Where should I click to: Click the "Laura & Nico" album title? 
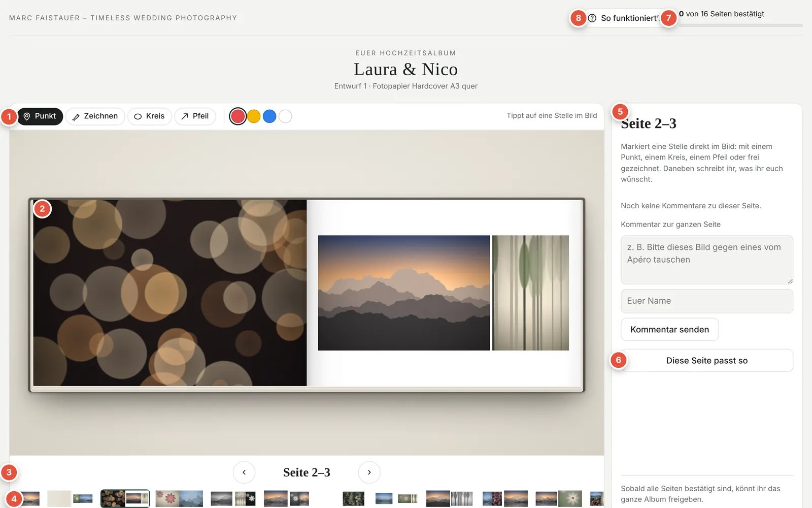(406, 69)
